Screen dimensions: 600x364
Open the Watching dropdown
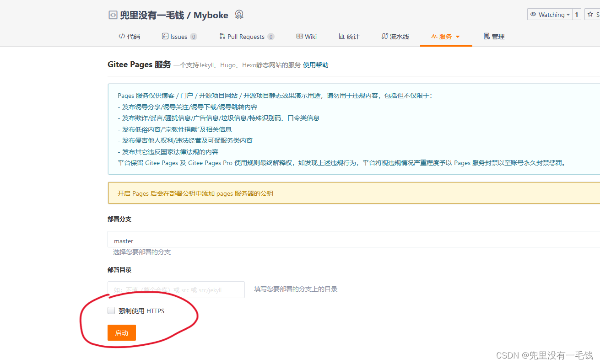pos(550,15)
